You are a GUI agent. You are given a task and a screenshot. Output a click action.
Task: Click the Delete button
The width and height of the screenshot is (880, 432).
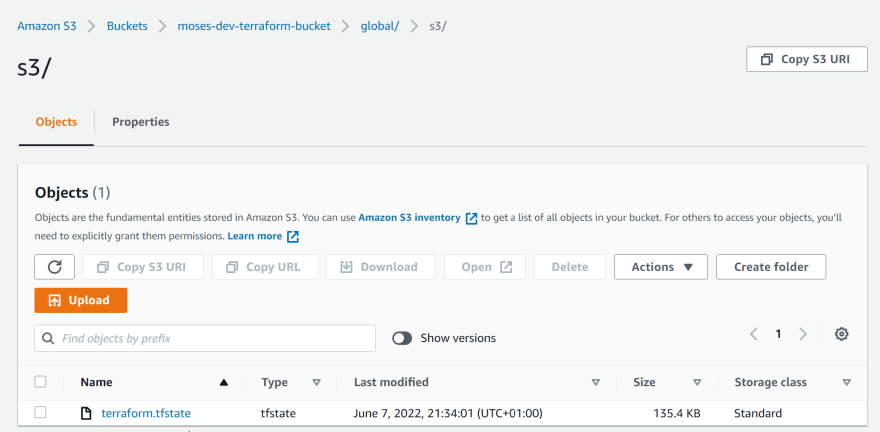(x=570, y=267)
